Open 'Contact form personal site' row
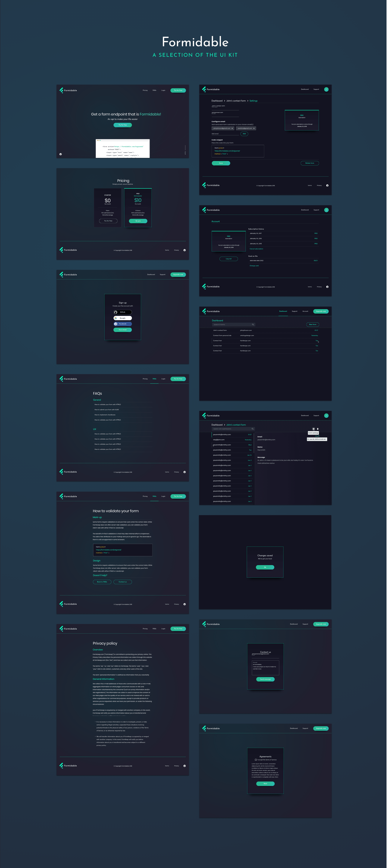Screen dimensions: 388x868 [265, 336]
